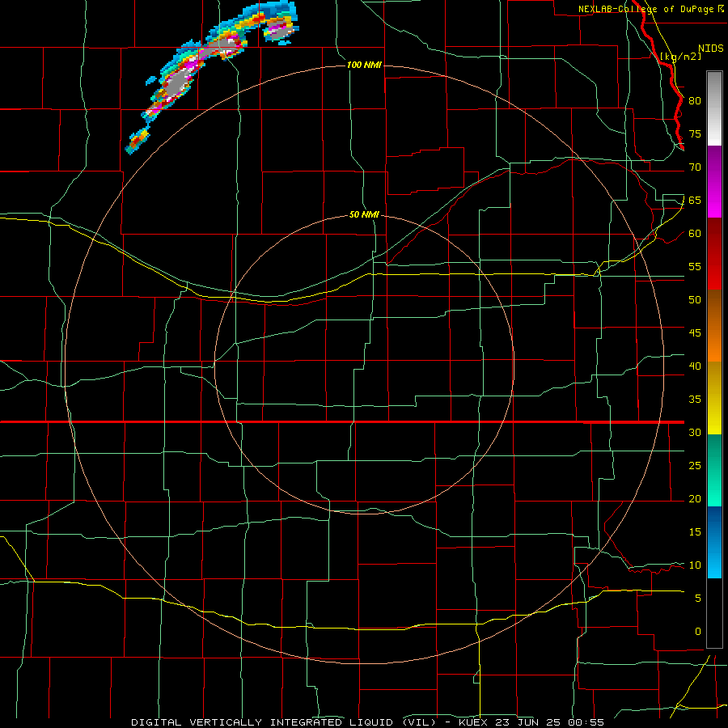Pick the gray-white segment of the color bar
Image resolution: width=728 pixels, height=728 pixels.
(714, 108)
